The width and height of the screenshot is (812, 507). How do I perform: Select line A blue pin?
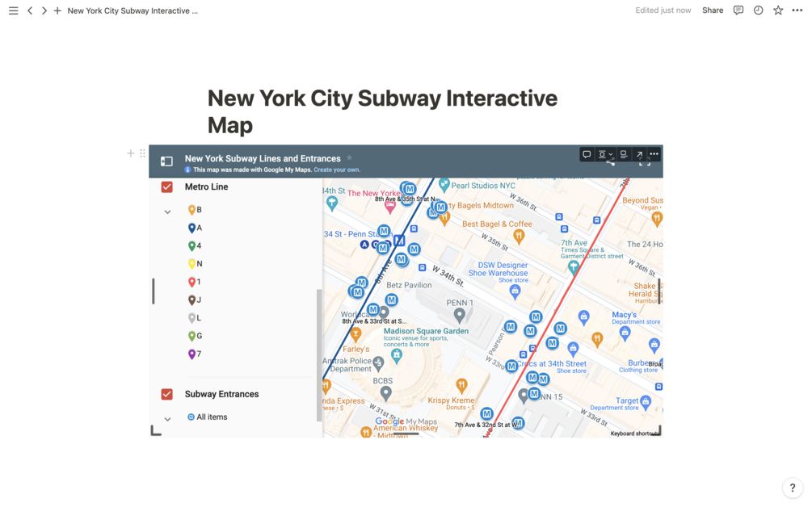191,228
